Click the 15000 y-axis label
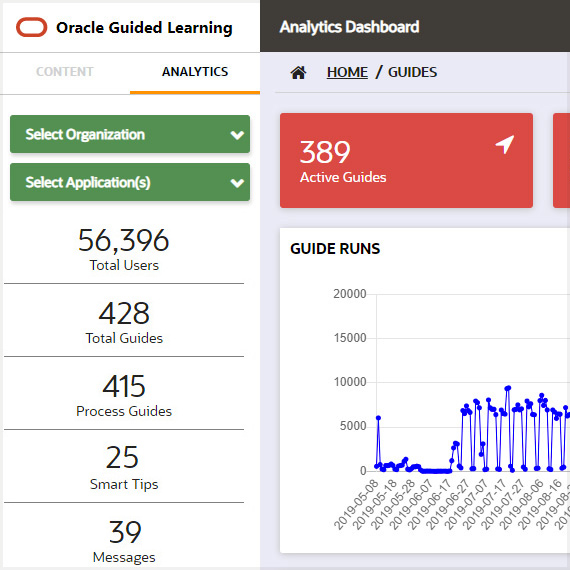570x570 pixels. click(350, 338)
